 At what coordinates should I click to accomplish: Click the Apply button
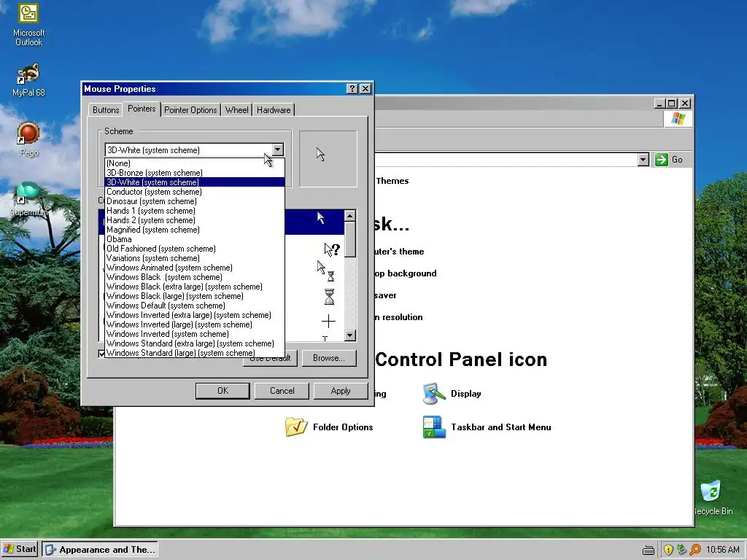coord(341,391)
